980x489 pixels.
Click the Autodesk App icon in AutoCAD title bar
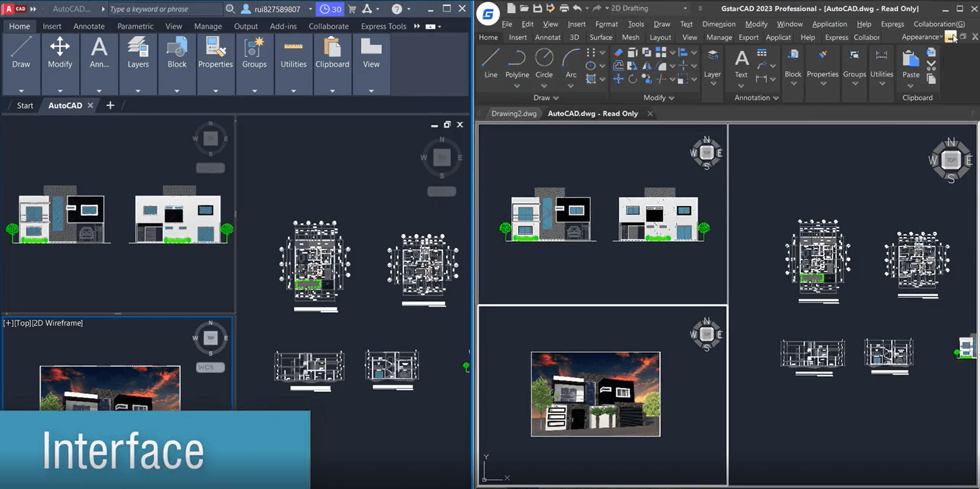(367, 9)
